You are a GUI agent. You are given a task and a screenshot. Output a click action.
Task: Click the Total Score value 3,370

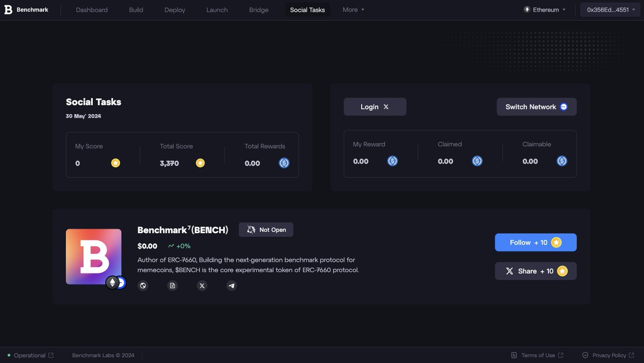[x=169, y=164]
